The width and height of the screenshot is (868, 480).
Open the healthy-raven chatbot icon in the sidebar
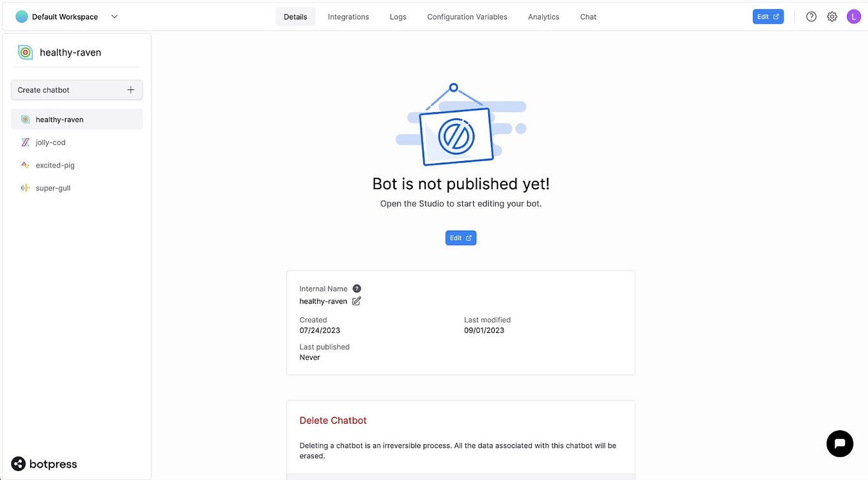tap(25, 119)
